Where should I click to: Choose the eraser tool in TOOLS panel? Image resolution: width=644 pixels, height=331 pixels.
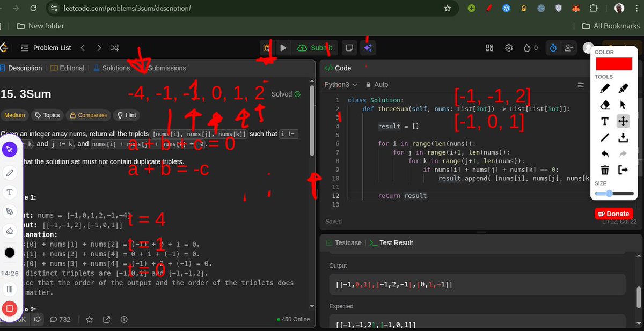coord(605,105)
